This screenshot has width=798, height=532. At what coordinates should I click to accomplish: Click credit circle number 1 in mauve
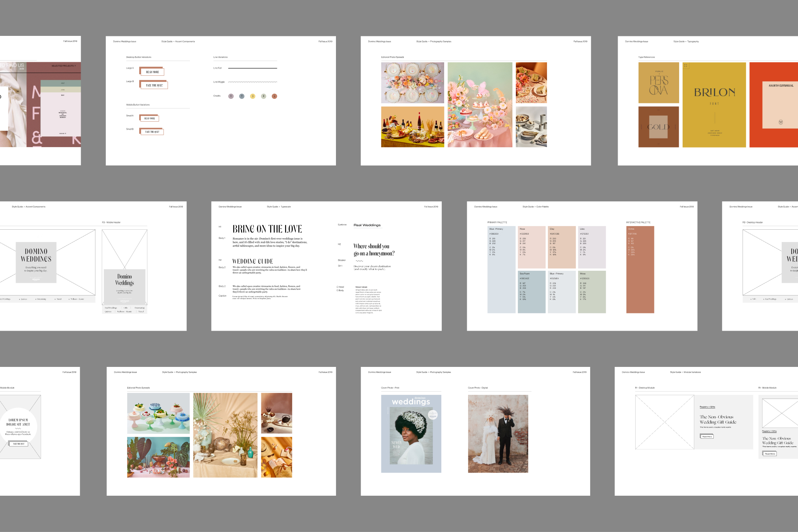(231, 96)
